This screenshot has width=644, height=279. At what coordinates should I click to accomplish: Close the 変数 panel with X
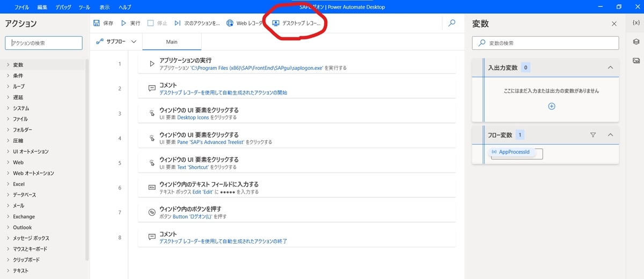tap(614, 24)
